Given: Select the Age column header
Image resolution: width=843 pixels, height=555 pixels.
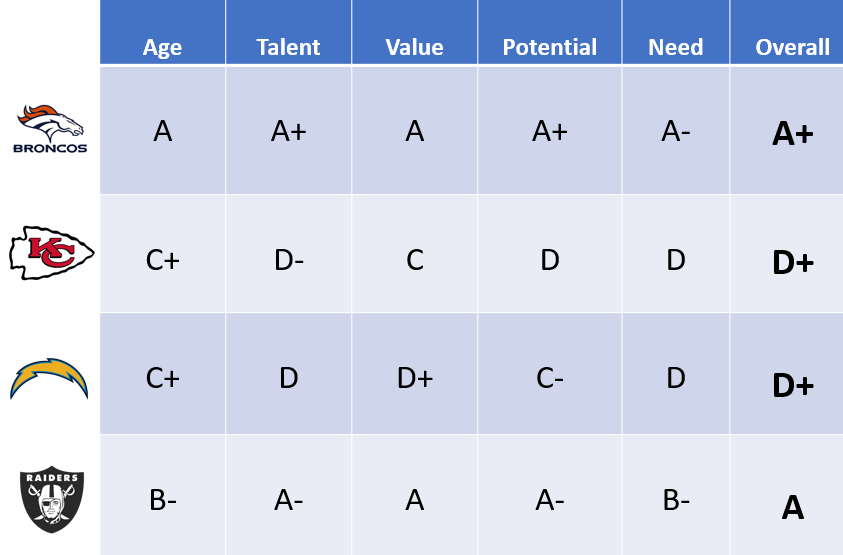Looking at the screenshot, I should [x=162, y=32].
